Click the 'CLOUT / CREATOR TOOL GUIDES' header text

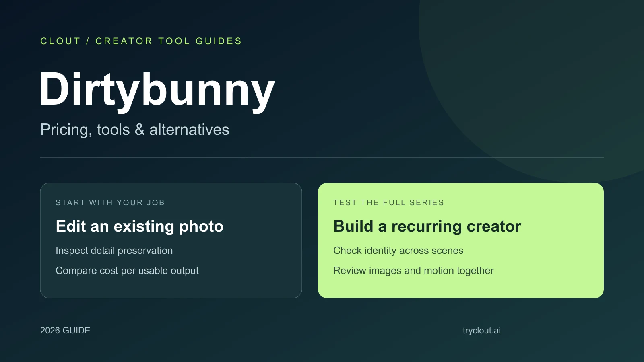click(141, 41)
